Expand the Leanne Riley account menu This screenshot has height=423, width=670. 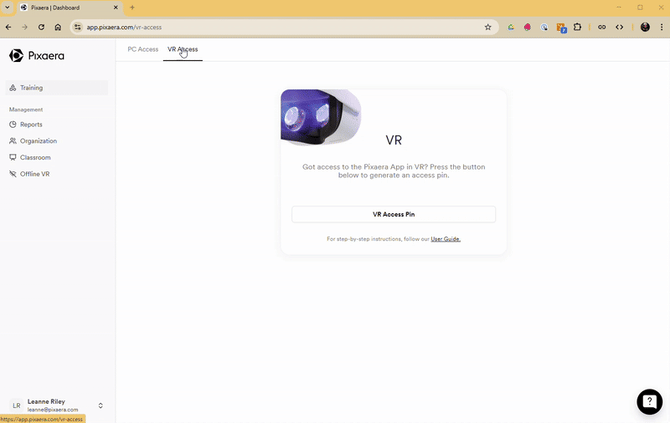[100, 405]
